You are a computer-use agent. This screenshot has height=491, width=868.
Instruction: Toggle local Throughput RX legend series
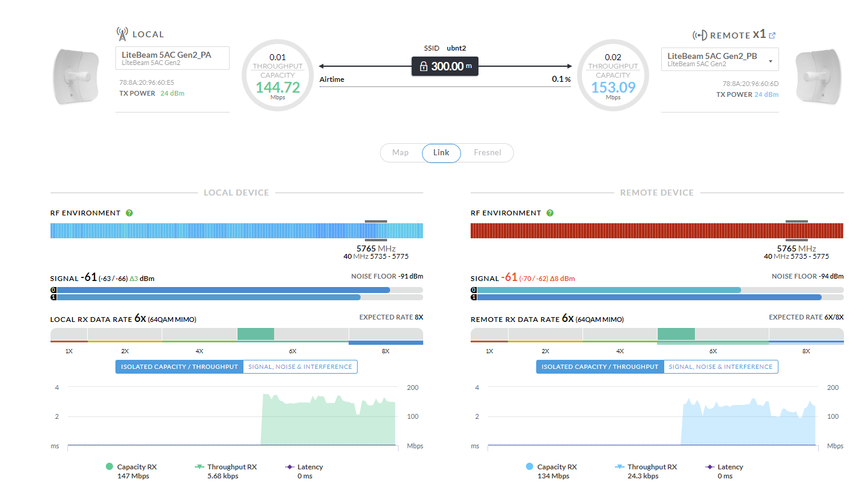coord(200,466)
